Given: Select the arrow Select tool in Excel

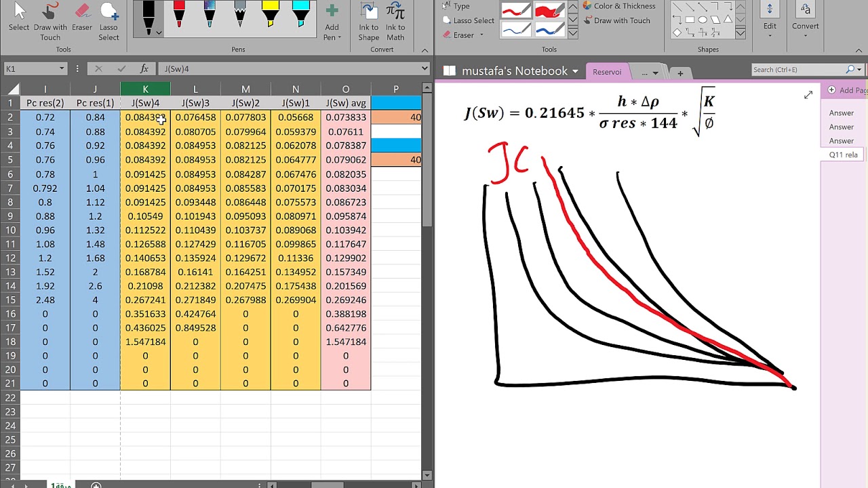Looking at the screenshot, I should pyautogui.click(x=19, y=18).
